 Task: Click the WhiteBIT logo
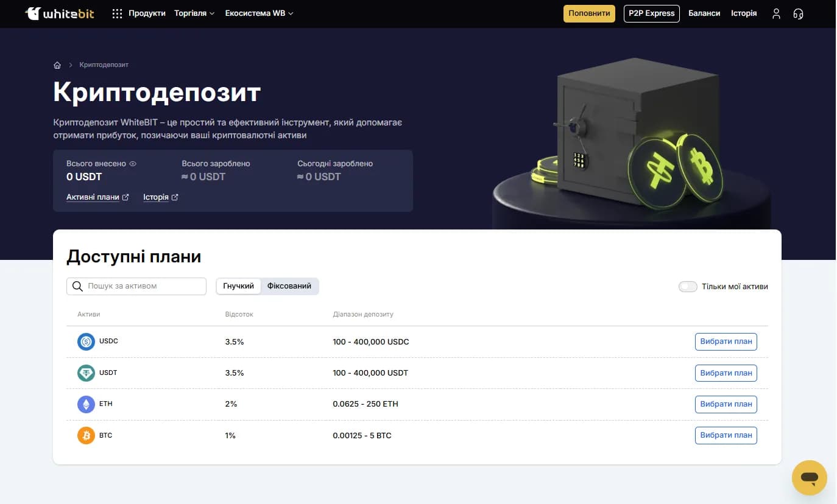(x=59, y=13)
